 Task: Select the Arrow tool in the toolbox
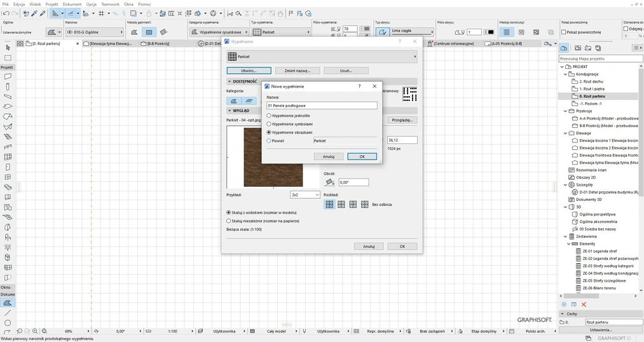(x=8, y=48)
